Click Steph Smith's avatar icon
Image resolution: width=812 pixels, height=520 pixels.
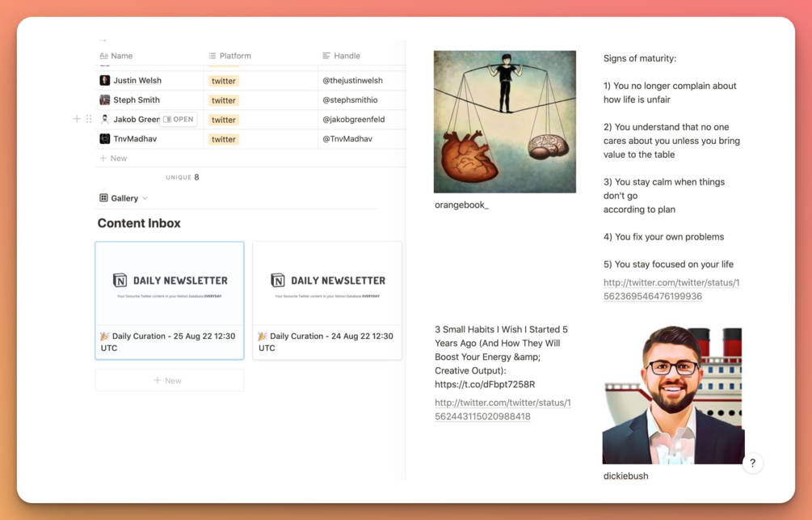point(104,99)
